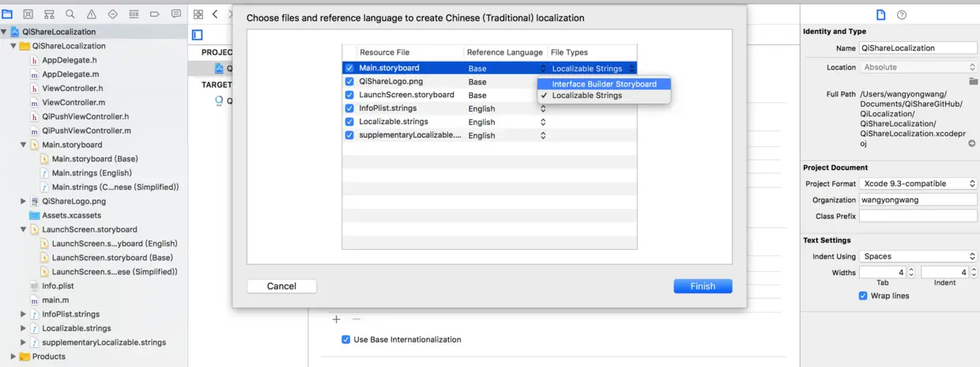Expand the QiShareLogo.png group
This screenshot has height=367, width=980.
(x=23, y=201)
